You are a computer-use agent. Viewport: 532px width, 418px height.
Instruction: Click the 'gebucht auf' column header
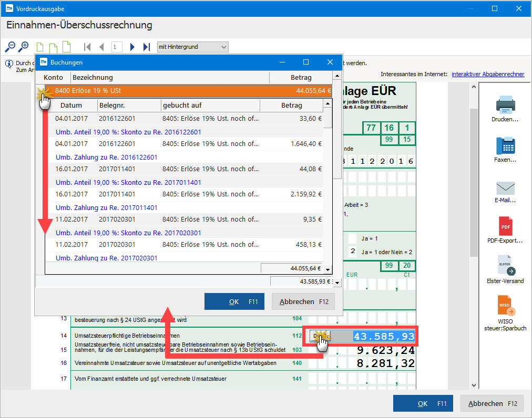tap(210, 106)
